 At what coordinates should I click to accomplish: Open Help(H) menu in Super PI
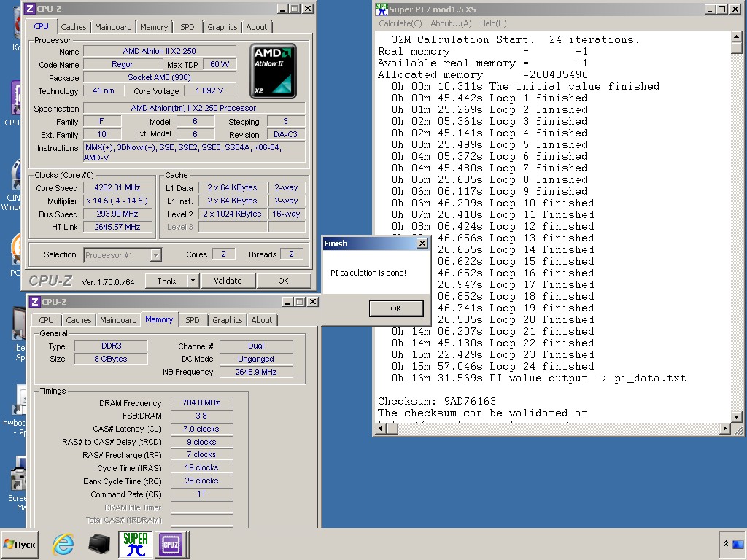pyautogui.click(x=493, y=23)
